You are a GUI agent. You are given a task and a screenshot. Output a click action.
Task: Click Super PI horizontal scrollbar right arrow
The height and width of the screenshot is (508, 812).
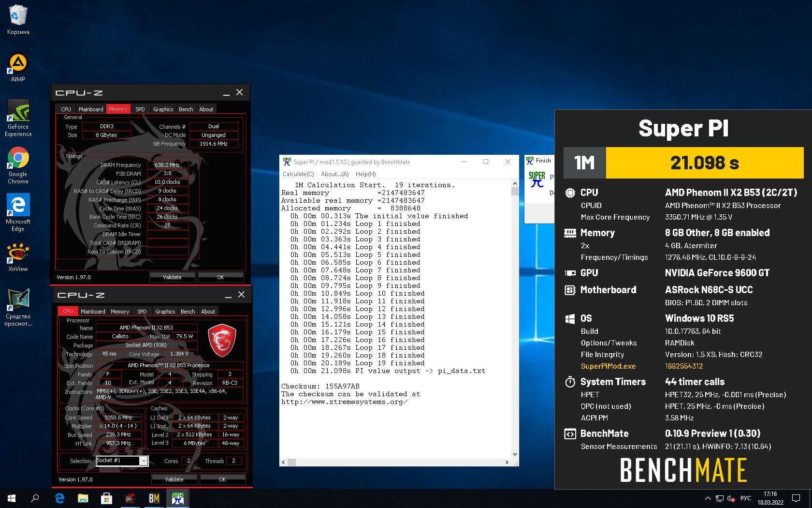(507, 462)
